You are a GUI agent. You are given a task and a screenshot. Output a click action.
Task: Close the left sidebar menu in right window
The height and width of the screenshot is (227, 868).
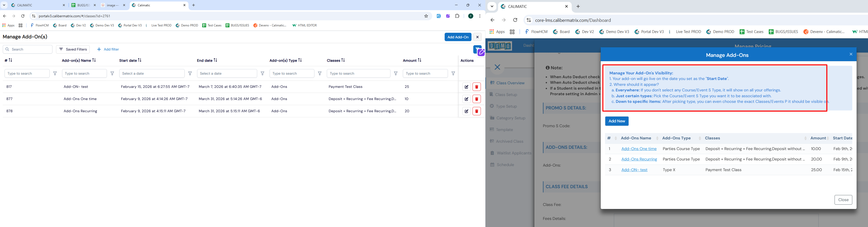497,67
